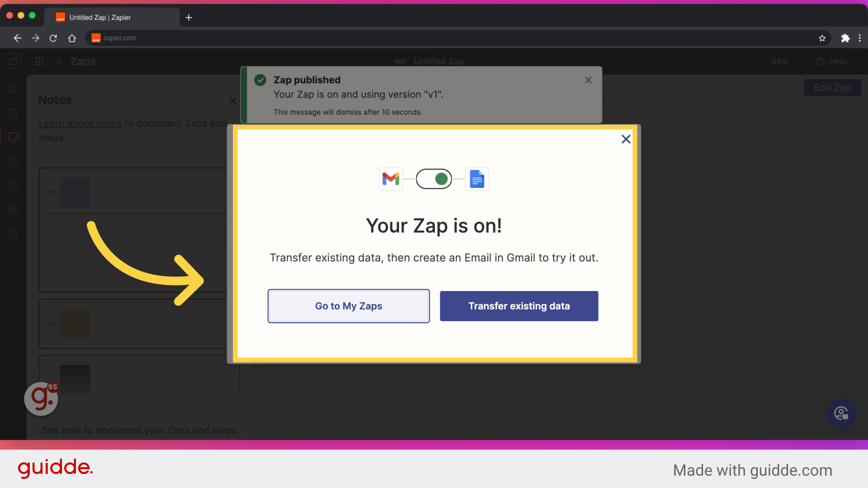Toggle the Zap on/off switch in dialog

pos(434,179)
